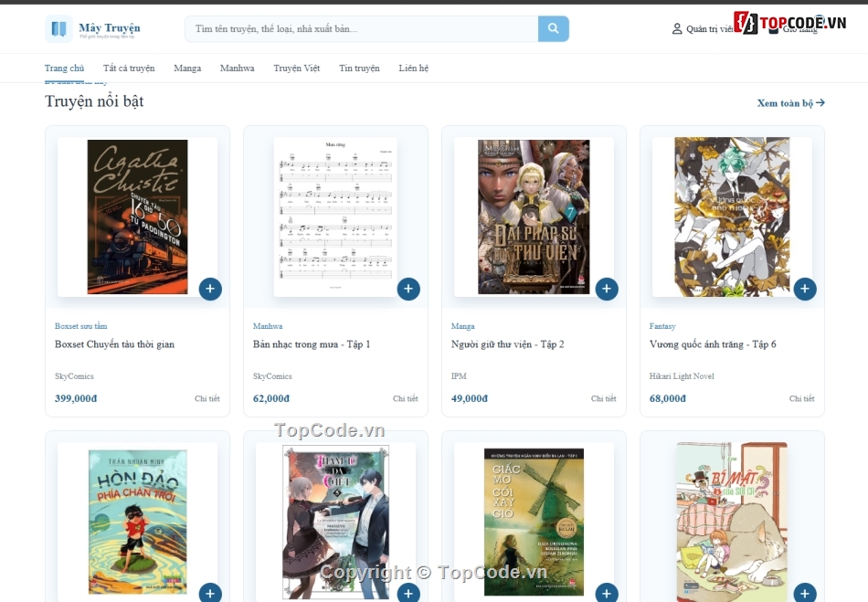The image size is (868, 602).
Task: Open Chi tiết for Vương quốc ánh trăng
Action: [801, 398]
